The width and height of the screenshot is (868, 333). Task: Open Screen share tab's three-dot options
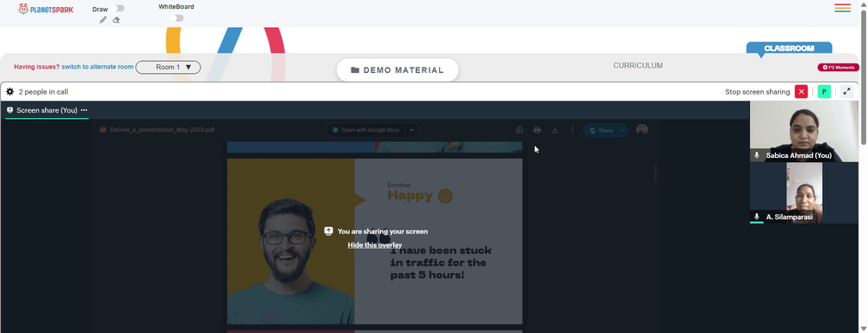point(84,110)
